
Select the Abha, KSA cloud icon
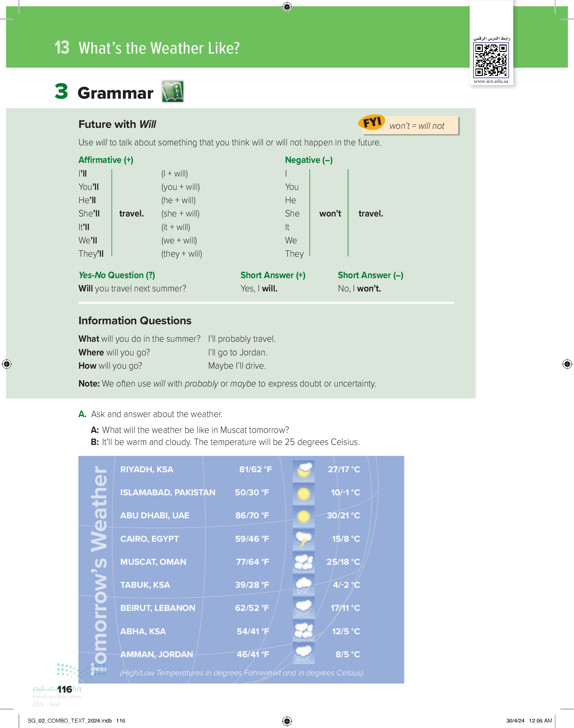(x=304, y=631)
